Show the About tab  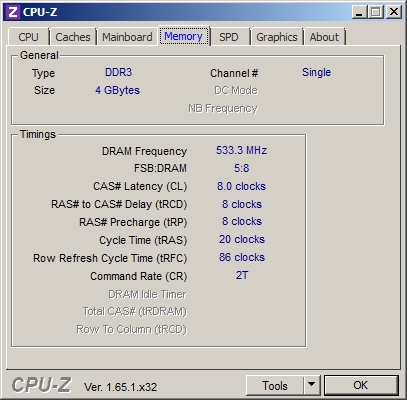(324, 37)
